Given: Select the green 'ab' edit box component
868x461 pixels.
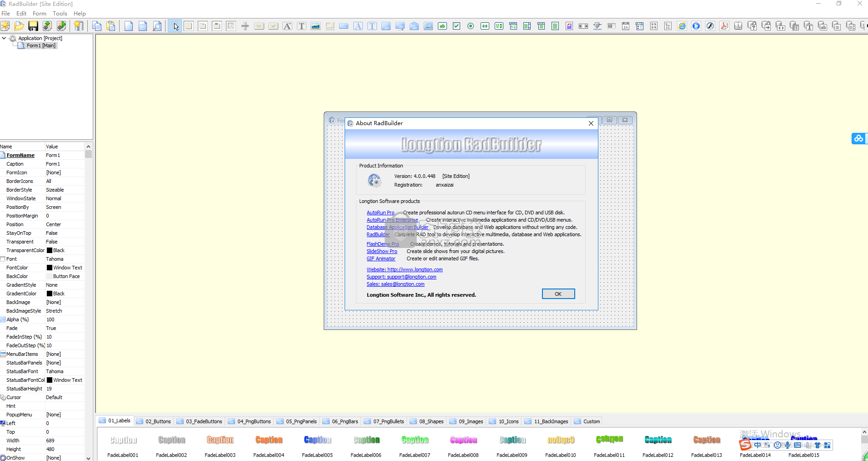Looking at the screenshot, I should [x=442, y=26].
